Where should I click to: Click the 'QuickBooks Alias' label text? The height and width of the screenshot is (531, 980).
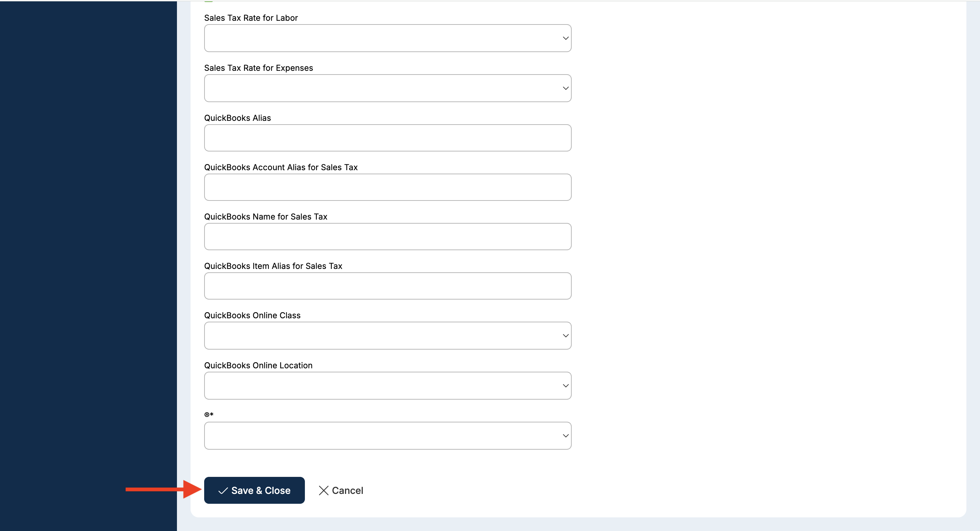pyautogui.click(x=238, y=118)
